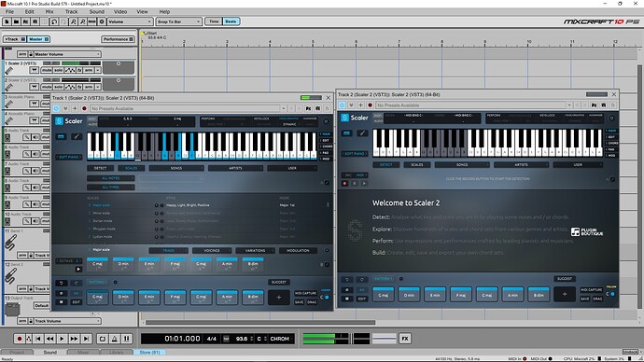The image size is (644, 362).
Task: Open track 1 options dropdown arrow
Action: pyautogui.click(x=98, y=70)
